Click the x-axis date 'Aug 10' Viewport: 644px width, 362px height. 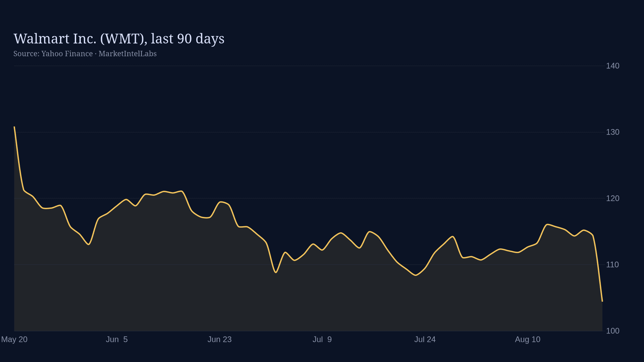(x=528, y=339)
